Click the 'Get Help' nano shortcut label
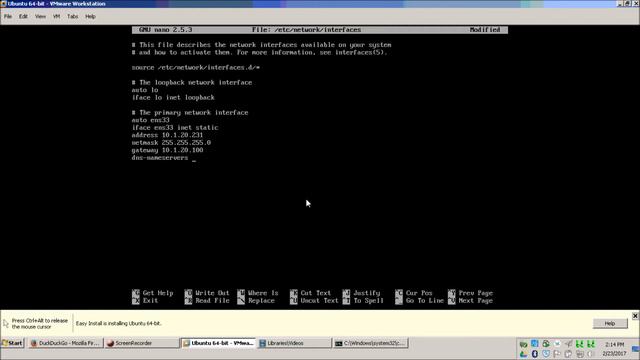 [x=158, y=293]
